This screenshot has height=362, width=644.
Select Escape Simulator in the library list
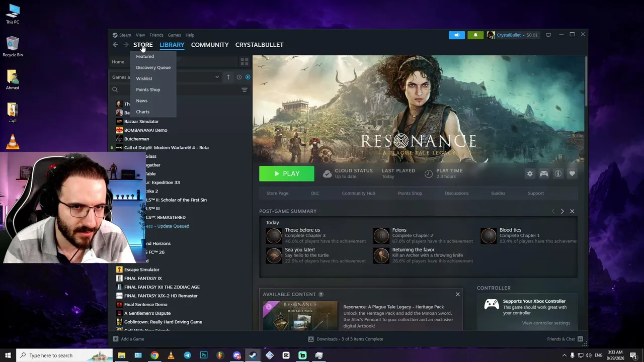(142, 269)
